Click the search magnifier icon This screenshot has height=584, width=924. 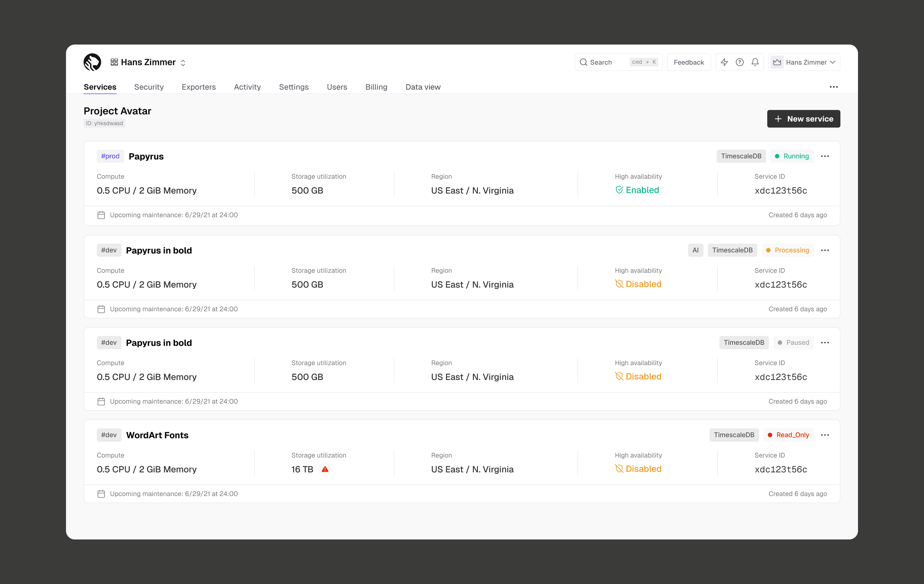583,62
